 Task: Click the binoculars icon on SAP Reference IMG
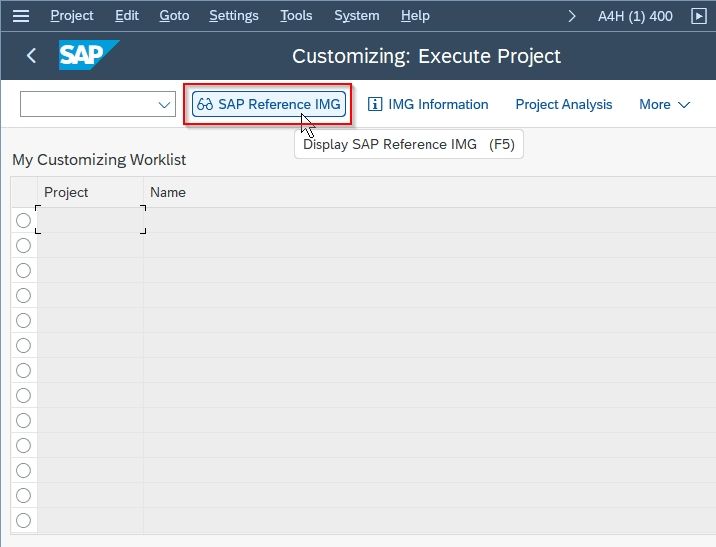pyautogui.click(x=205, y=104)
